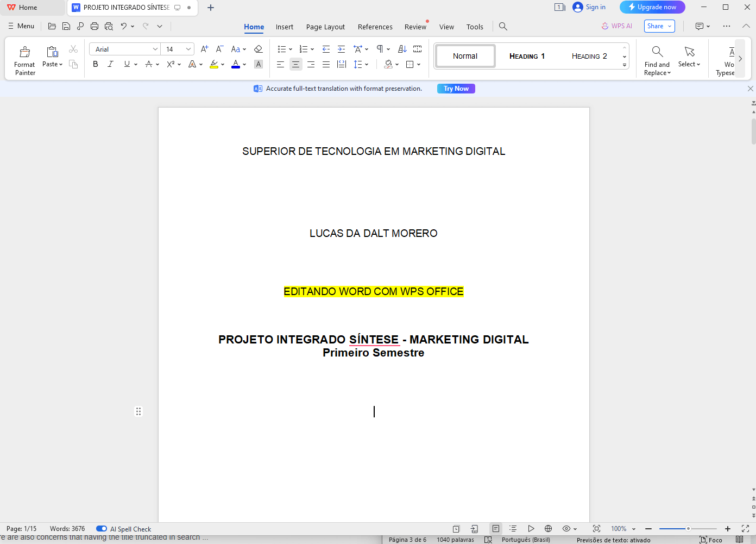Print document via printer icon
The image size is (756, 544).
coord(94,26)
